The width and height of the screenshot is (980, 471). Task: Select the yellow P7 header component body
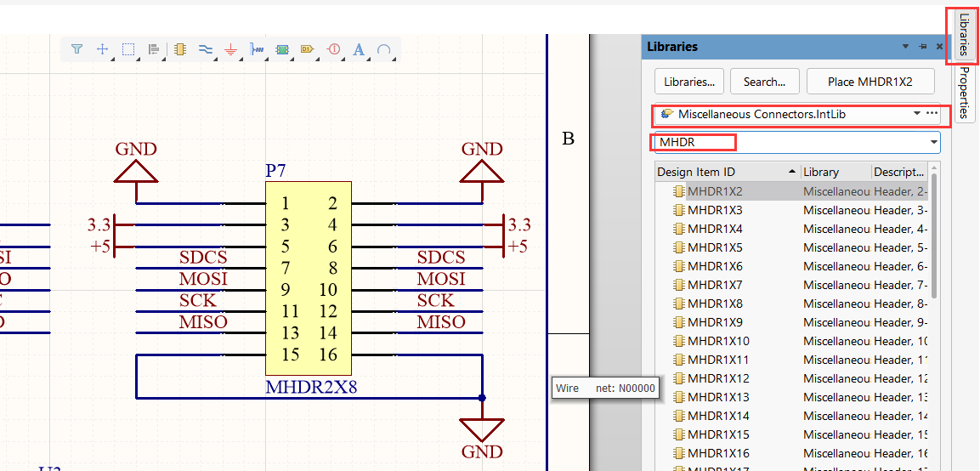[x=309, y=278]
